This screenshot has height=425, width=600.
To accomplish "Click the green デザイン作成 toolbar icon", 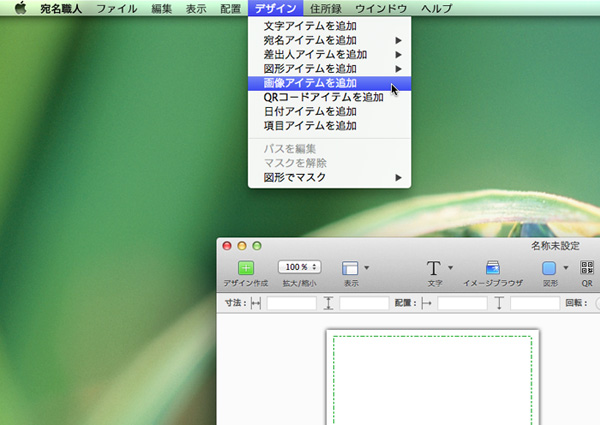I will [246, 268].
